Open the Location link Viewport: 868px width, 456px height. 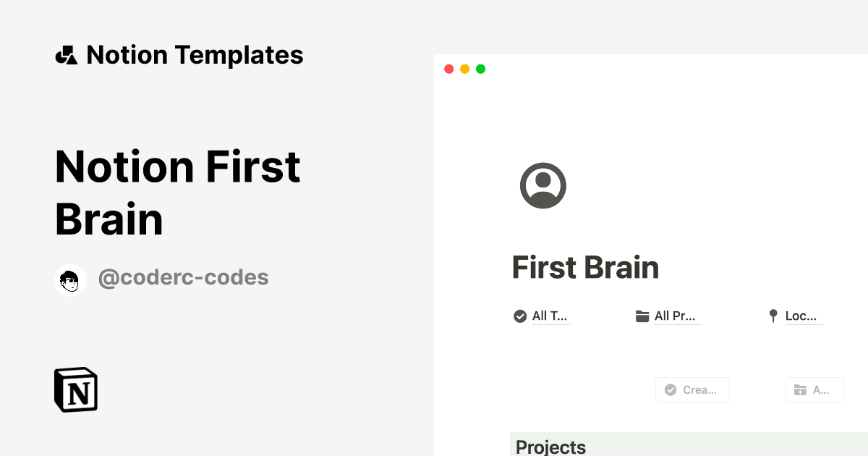(x=801, y=315)
